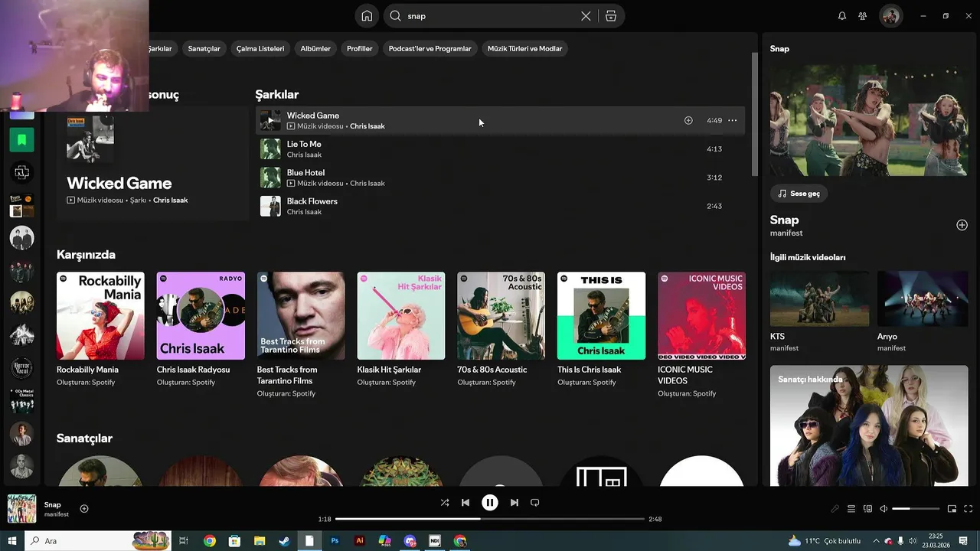Click the Sese geç button

click(x=799, y=194)
